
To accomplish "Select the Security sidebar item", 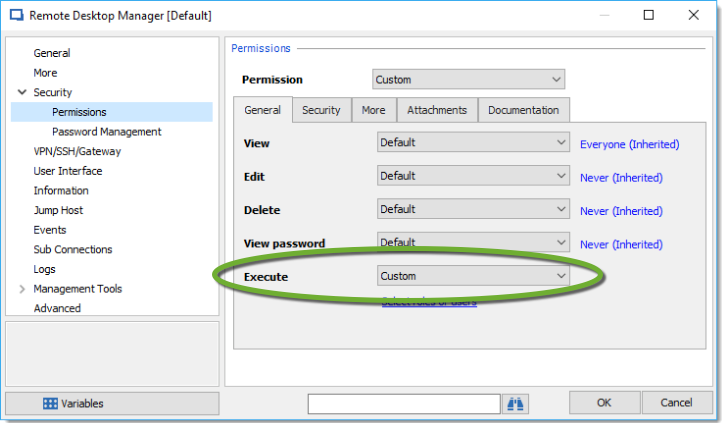I will [52, 92].
